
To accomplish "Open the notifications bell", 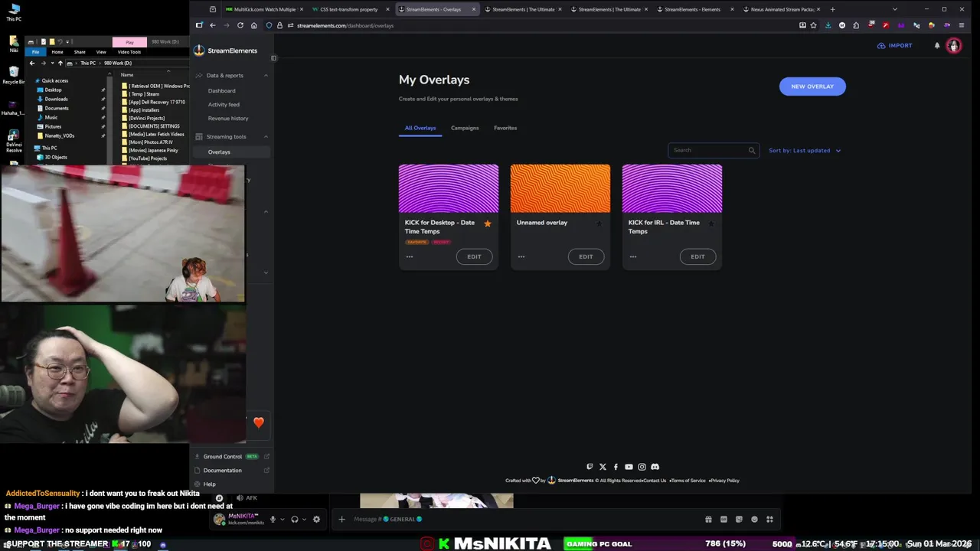I will pyautogui.click(x=937, y=46).
